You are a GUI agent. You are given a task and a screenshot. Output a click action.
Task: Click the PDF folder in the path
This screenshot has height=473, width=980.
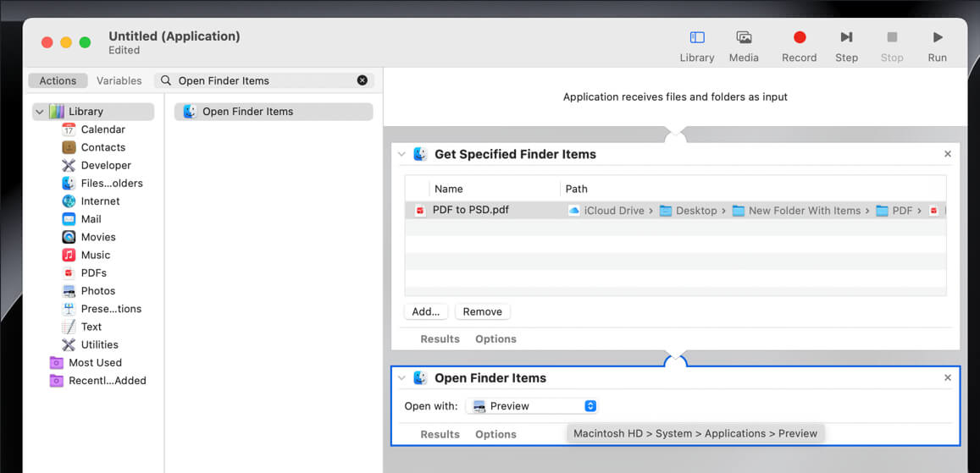click(x=894, y=211)
